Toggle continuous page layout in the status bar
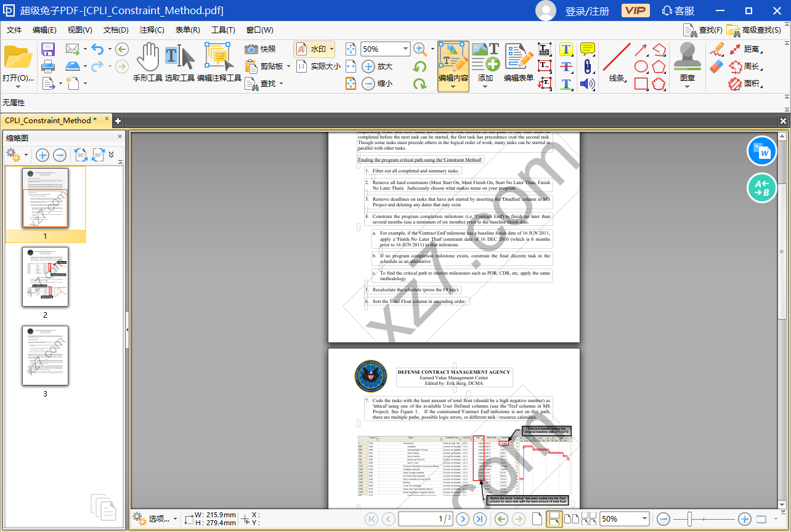Screen dimensions: 791x532 coord(554,519)
